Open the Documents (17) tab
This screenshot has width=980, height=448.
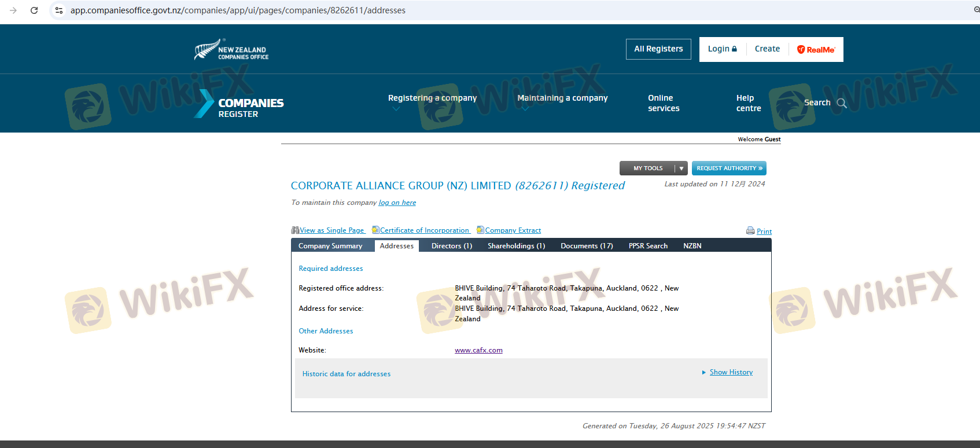[x=586, y=246]
